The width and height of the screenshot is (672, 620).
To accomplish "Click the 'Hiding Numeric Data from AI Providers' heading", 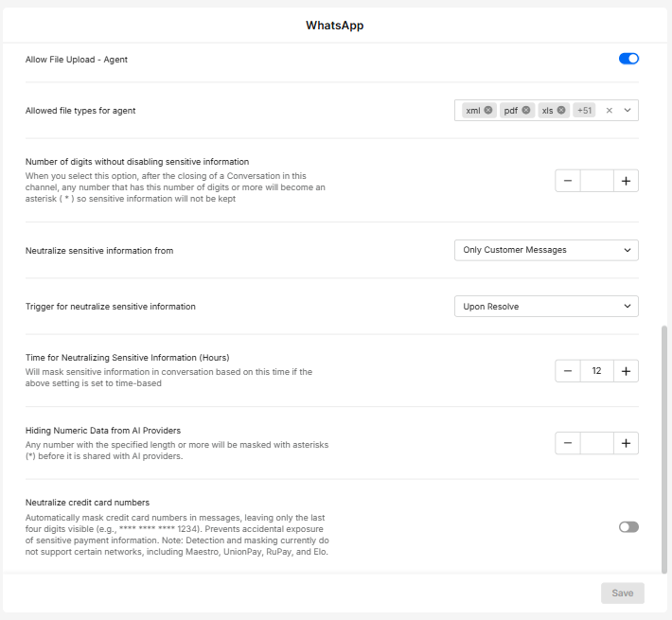I will pyautogui.click(x=103, y=431).
